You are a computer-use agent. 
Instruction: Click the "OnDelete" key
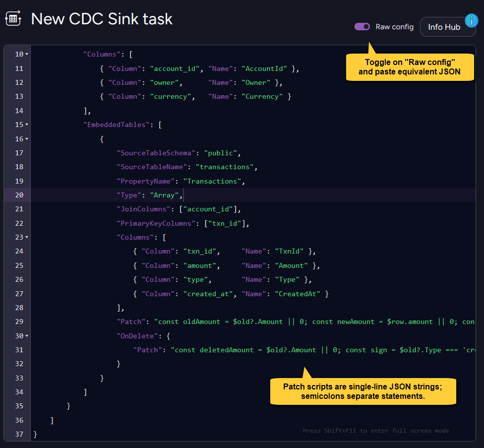137,336
